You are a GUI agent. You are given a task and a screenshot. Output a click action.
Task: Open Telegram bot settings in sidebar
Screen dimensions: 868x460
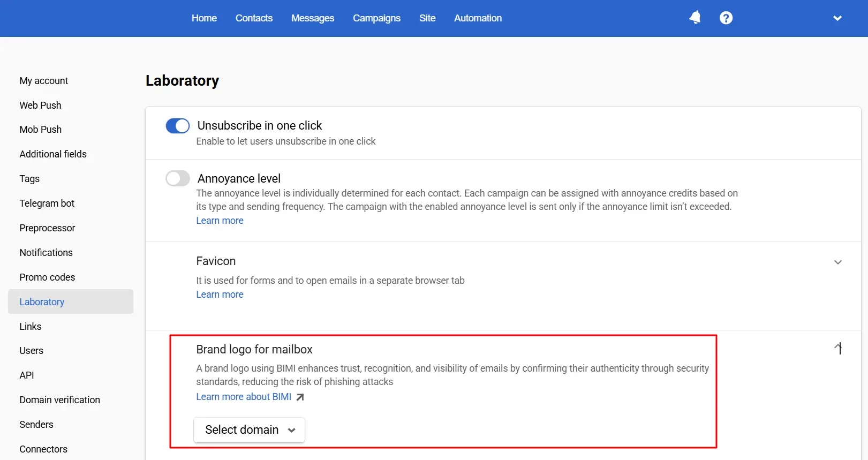tap(47, 203)
